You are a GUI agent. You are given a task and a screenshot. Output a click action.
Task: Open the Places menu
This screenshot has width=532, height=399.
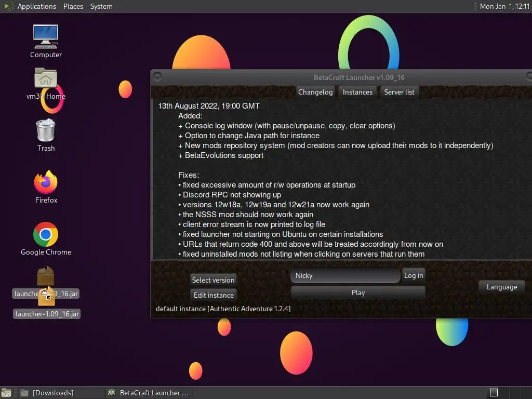[73, 6]
